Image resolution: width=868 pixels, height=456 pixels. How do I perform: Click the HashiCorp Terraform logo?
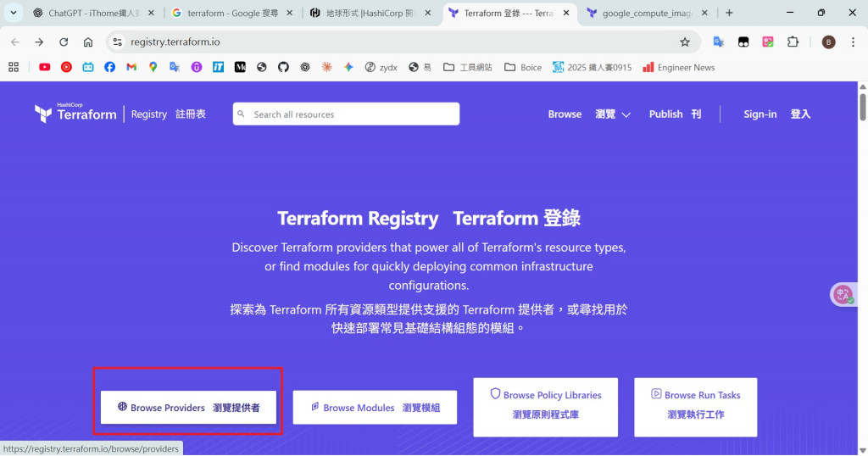pyautogui.click(x=75, y=113)
